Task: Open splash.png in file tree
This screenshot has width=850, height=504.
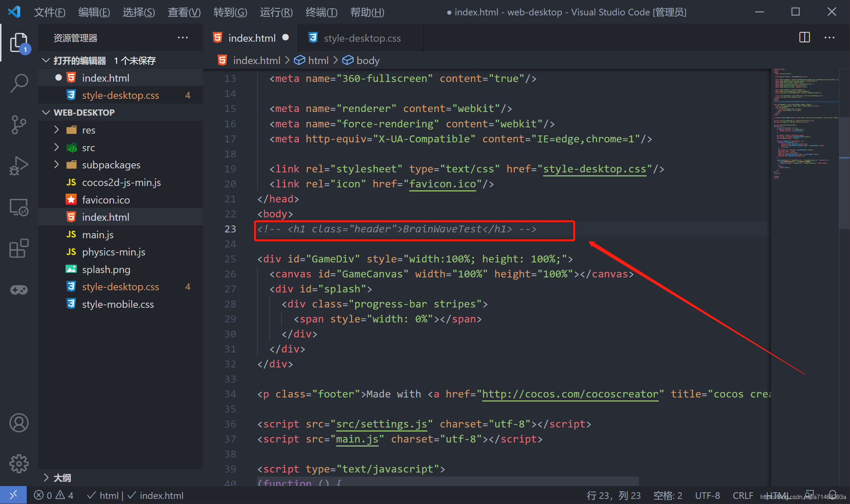Action: tap(121, 269)
